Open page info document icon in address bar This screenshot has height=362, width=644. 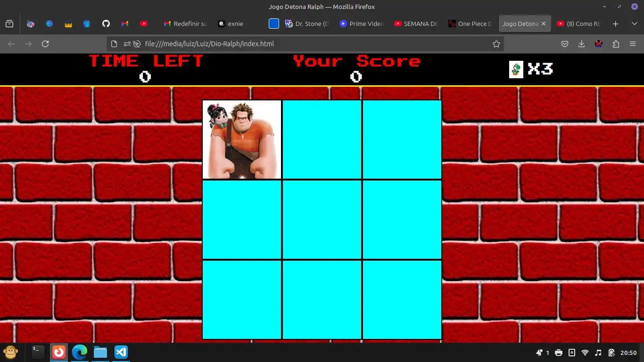pos(114,44)
